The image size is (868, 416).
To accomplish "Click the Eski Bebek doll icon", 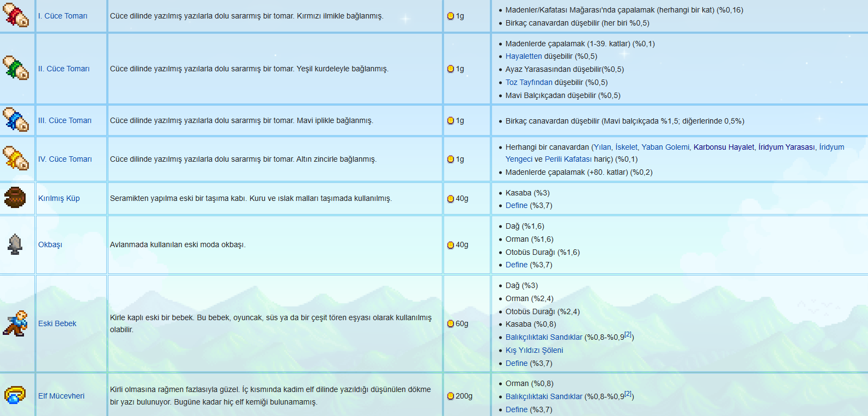I will 15,323.
